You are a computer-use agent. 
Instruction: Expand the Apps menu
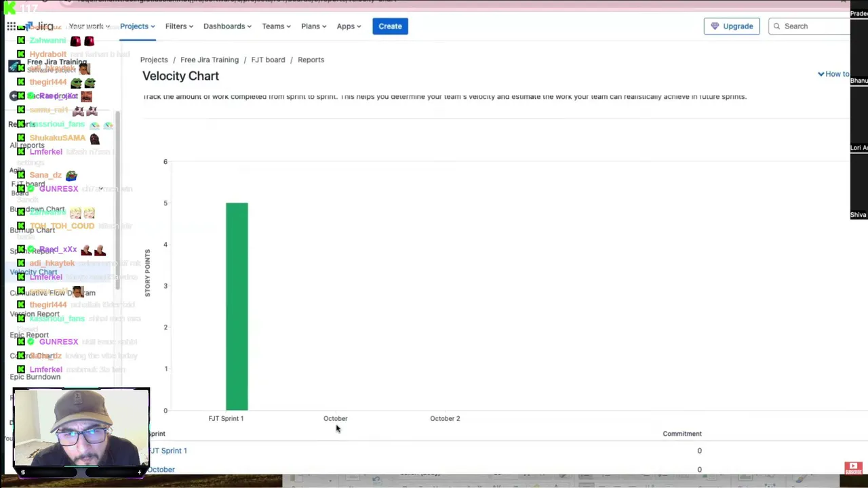tap(349, 26)
